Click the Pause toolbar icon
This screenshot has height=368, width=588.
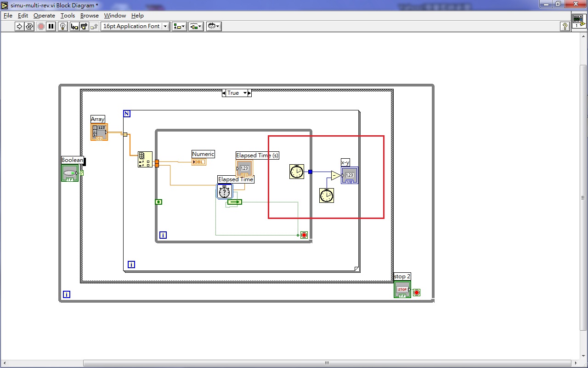51,26
